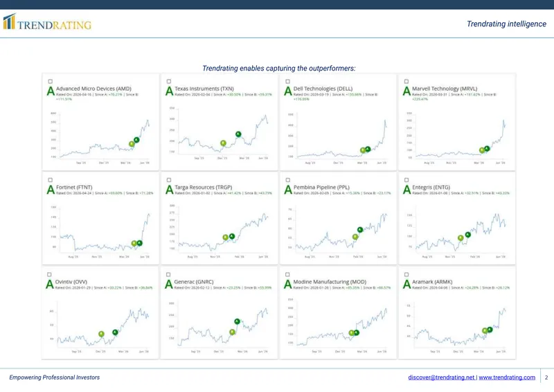Click light green B marker on MRVL chart
This screenshot has width=554, height=392.
pos(481,150)
